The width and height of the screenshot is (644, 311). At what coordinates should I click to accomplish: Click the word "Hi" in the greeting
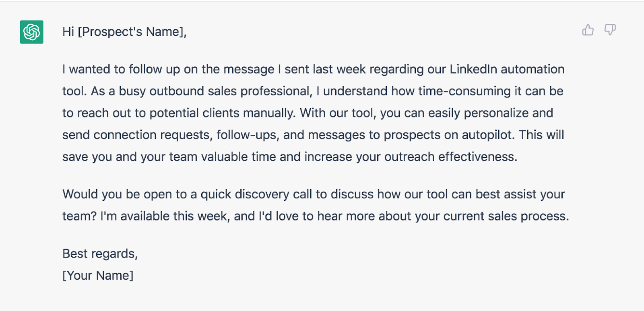tap(68, 32)
